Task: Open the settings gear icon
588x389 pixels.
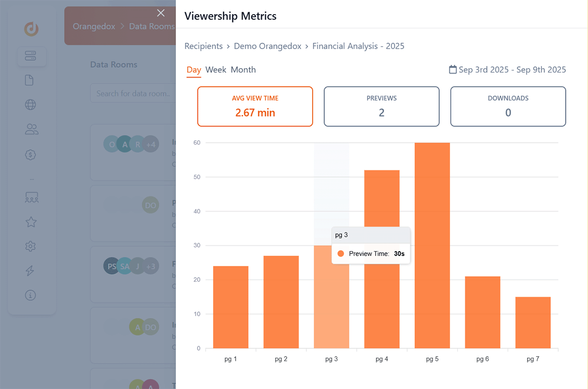Action: tap(31, 246)
